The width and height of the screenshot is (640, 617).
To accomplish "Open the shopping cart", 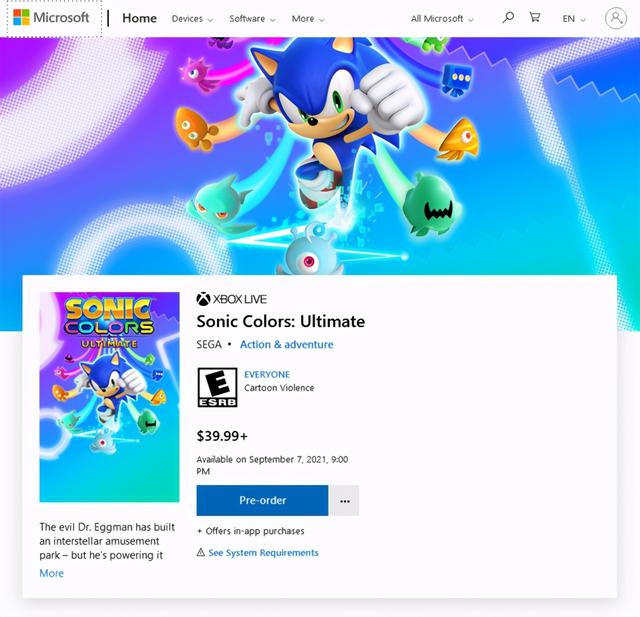I will click(535, 18).
